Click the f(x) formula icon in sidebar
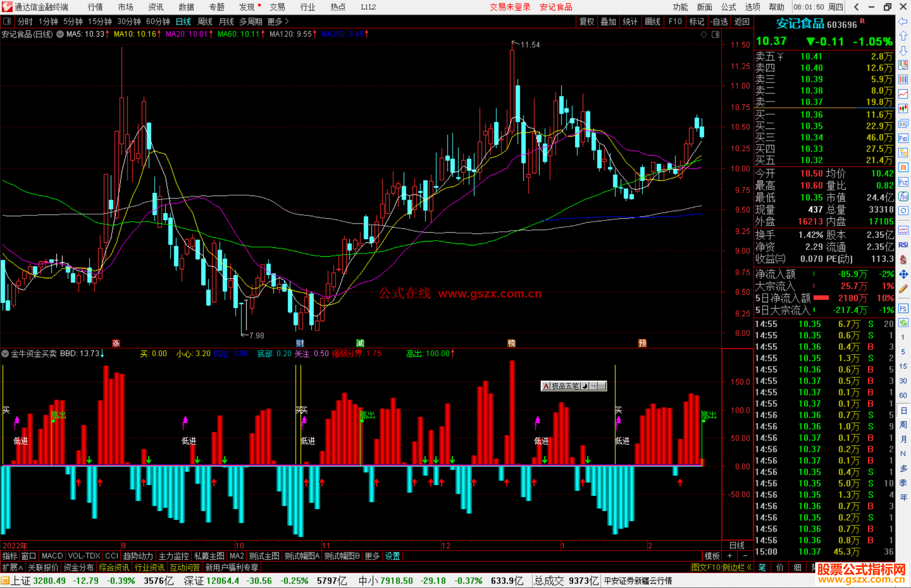The height and width of the screenshot is (588, 911). click(x=903, y=196)
